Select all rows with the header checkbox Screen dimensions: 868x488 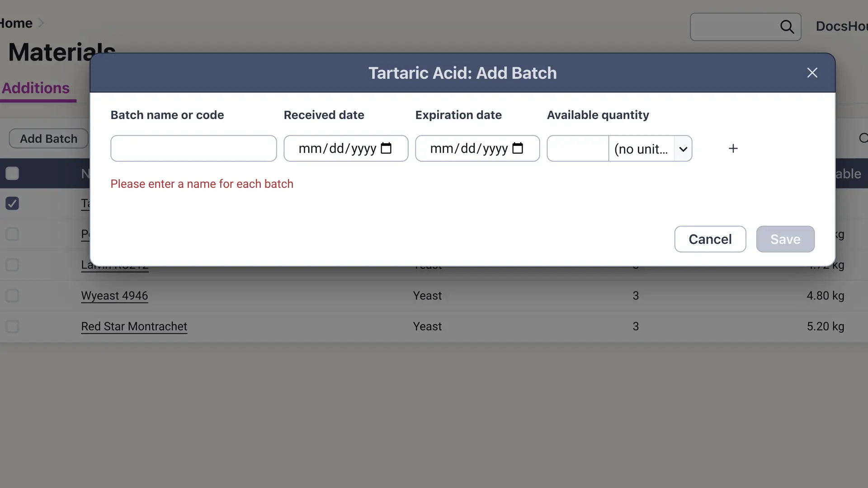point(12,173)
